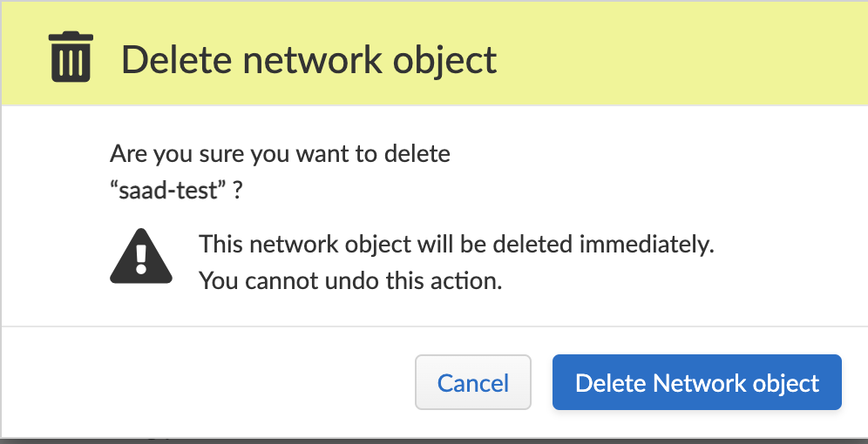Click blank space below the warning triangle

[141, 305]
